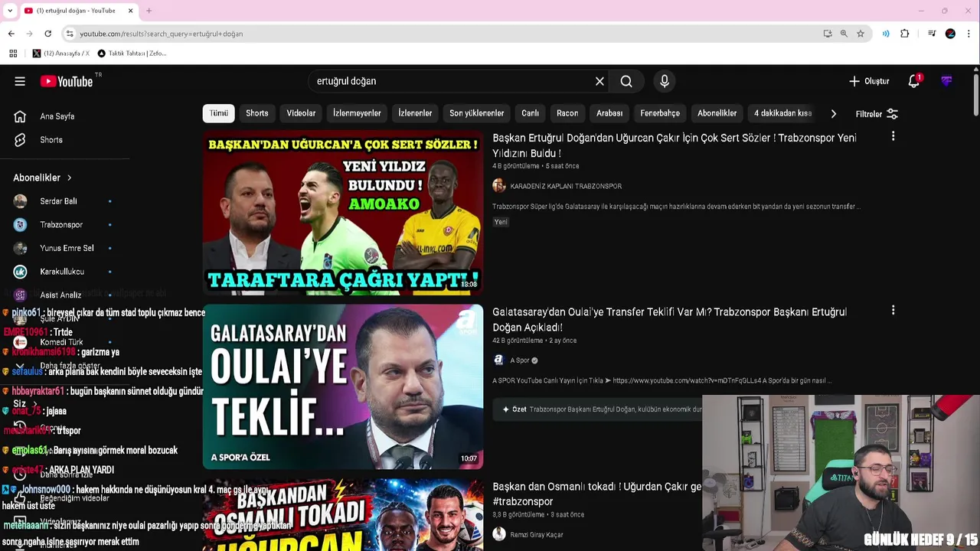This screenshot has height=551, width=980.
Task: Open the Başkan dan Osmanlı tokadı title
Action: [x=596, y=494]
